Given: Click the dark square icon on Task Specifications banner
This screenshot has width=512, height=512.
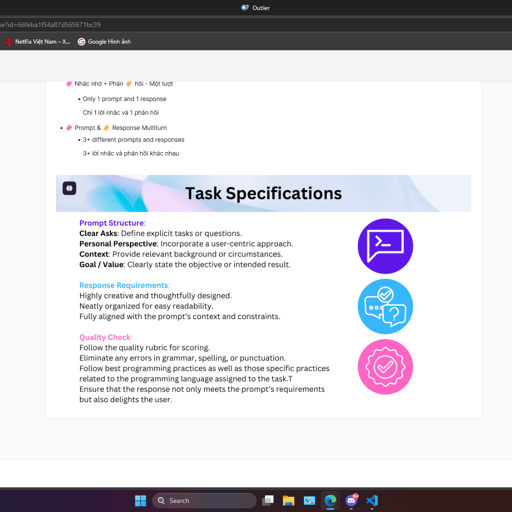Looking at the screenshot, I should point(69,188).
